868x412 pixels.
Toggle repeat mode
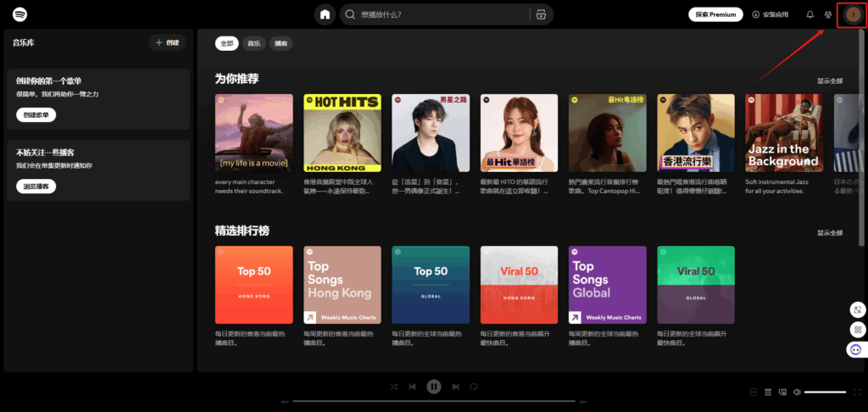[474, 387]
